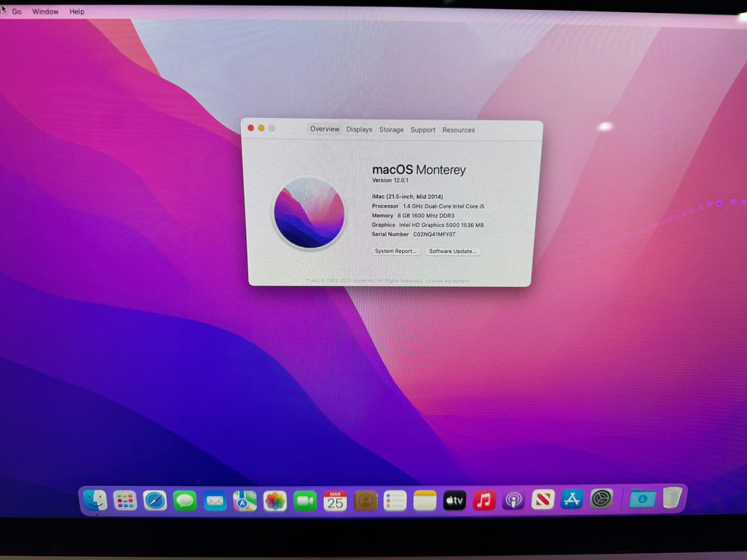Viewport: 747px width, 560px height.
Task: Open the Mail app in Dock
Action: pyautogui.click(x=215, y=501)
